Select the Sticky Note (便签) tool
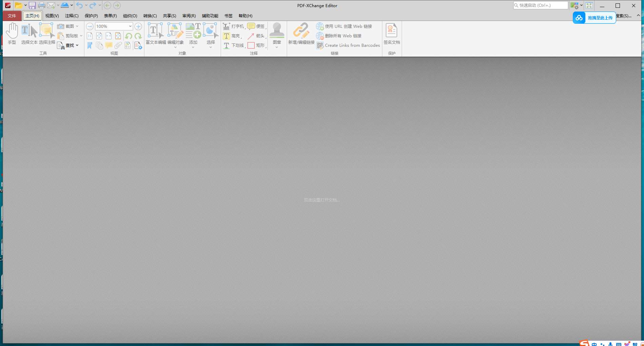 coord(256,26)
